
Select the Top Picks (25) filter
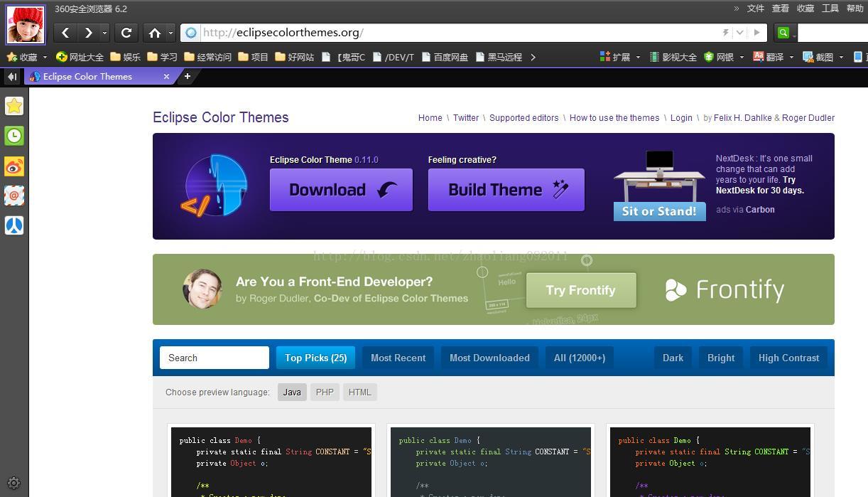pos(315,358)
